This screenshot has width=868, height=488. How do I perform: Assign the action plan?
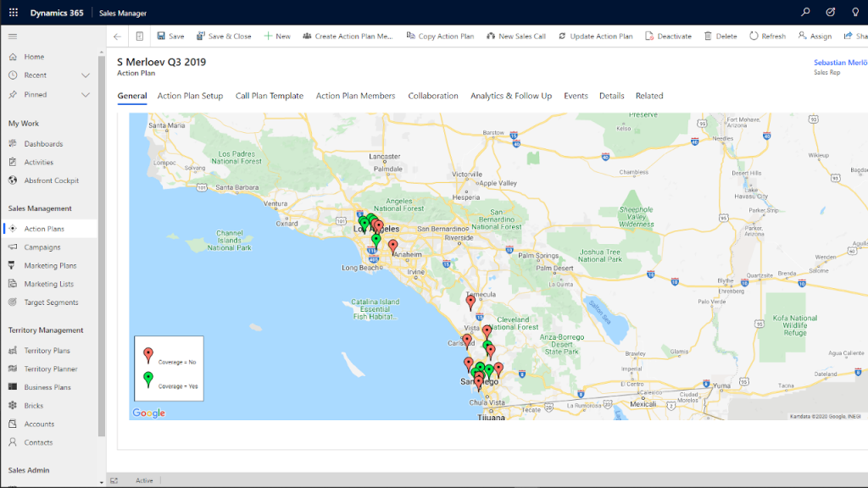click(815, 36)
